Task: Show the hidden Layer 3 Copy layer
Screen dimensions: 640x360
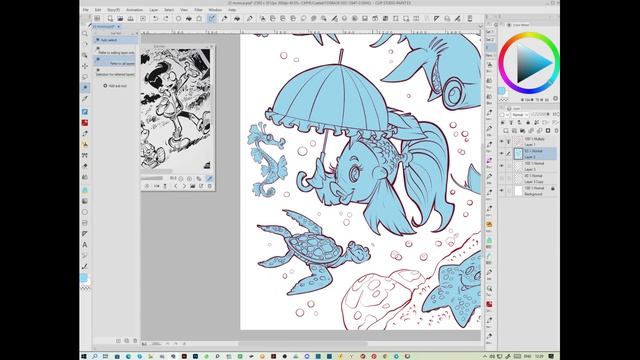Action: pos(502,178)
